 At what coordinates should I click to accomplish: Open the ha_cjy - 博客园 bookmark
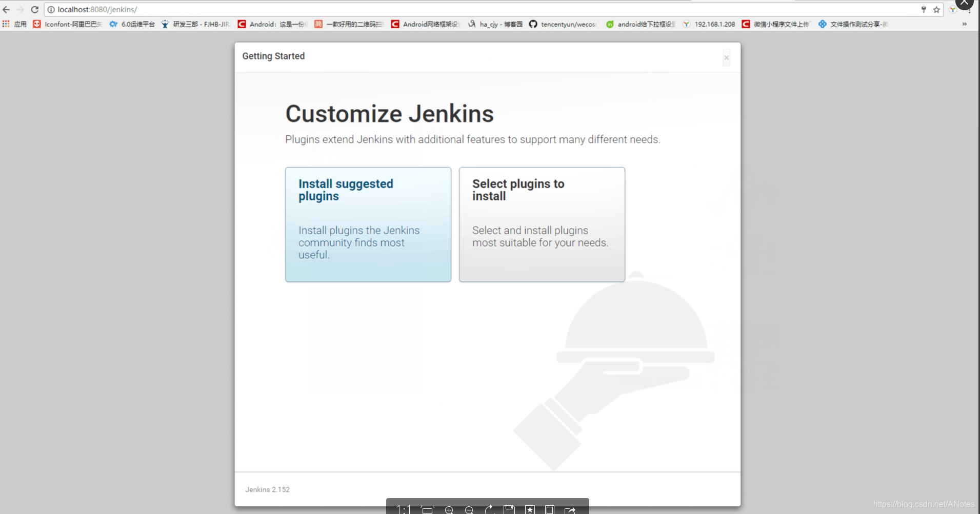[495, 24]
